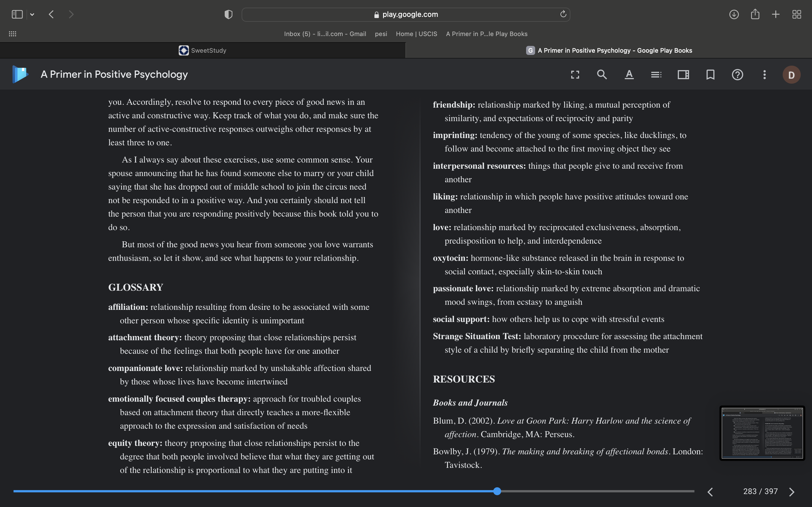The height and width of the screenshot is (507, 812).
Task: Open the table of contents icon
Action: tap(656, 74)
